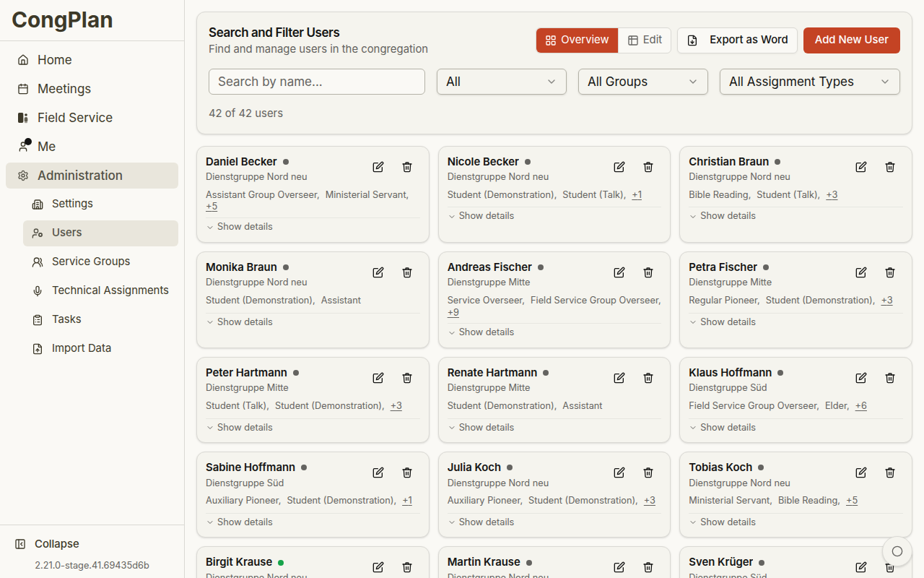
Task: Expand Show details for Nicole Becker
Action: (481, 216)
